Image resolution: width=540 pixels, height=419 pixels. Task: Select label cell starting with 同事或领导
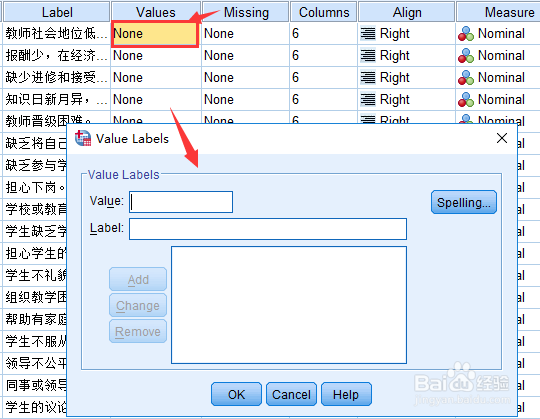coord(35,386)
